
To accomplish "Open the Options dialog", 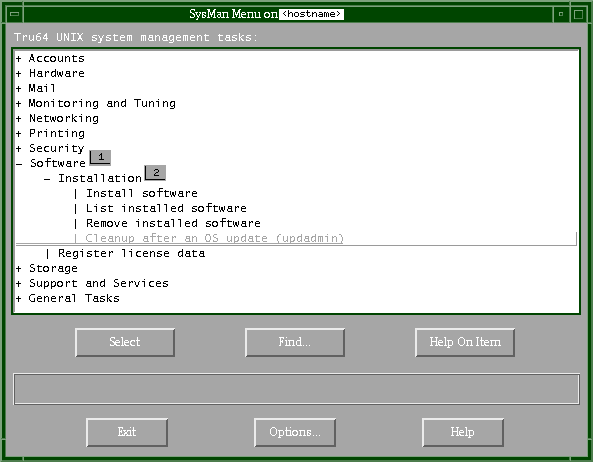I will coord(295,432).
